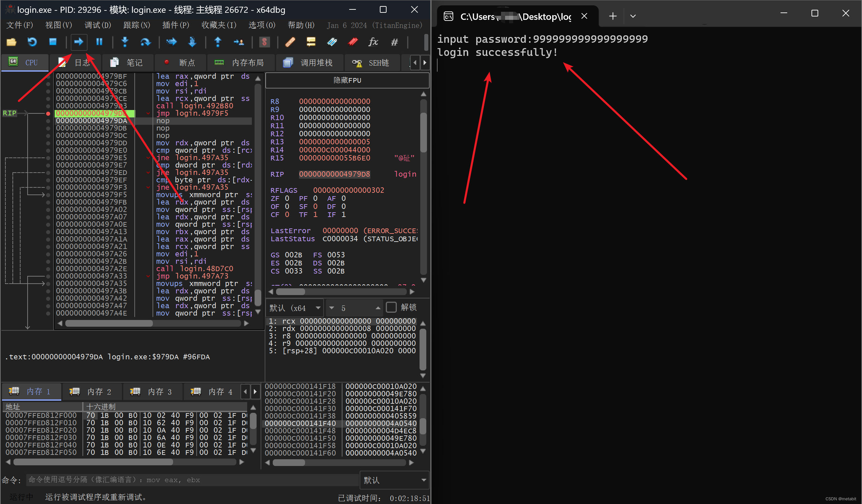Switch to 内存 3 dump tab
The width and height of the screenshot is (862, 504).
pyautogui.click(x=153, y=392)
